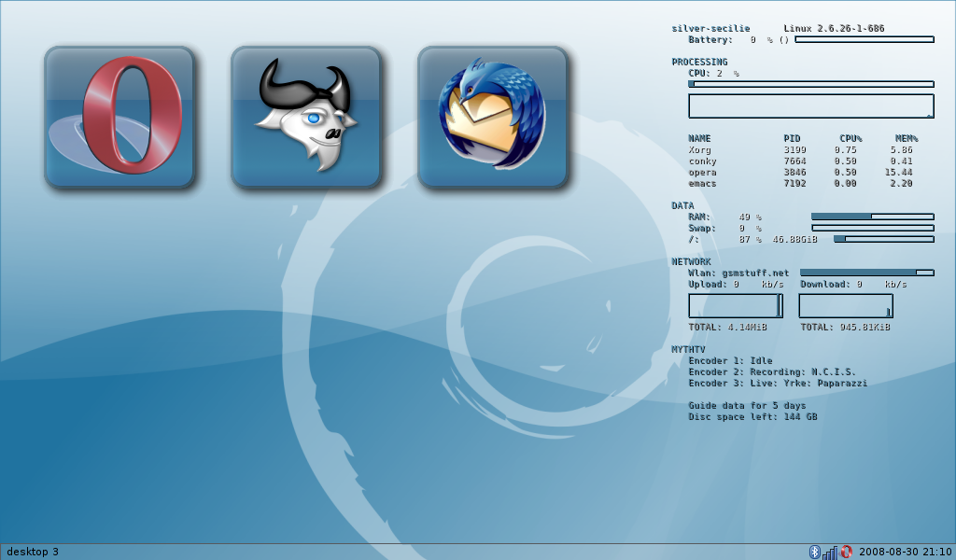This screenshot has width=956, height=560.
Task: Click the small Opera tray icon
Action: (846, 553)
